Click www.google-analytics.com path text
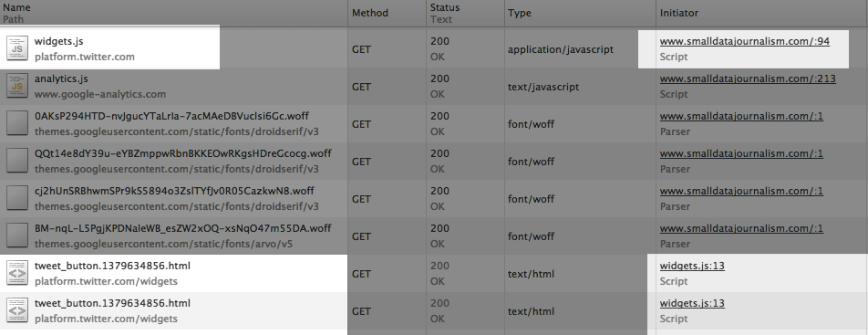 pyautogui.click(x=100, y=94)
